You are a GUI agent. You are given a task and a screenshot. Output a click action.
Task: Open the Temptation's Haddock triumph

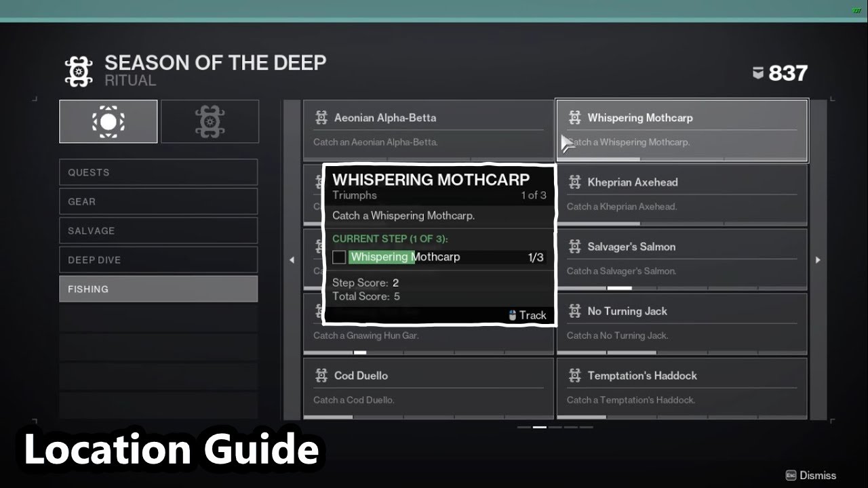coord(682,388)
